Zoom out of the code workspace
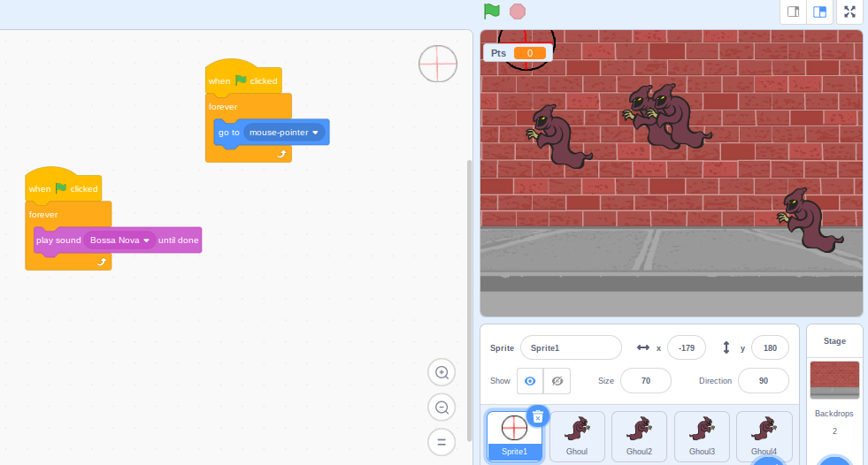The image size is (868, 465). (x=442, y=408)
